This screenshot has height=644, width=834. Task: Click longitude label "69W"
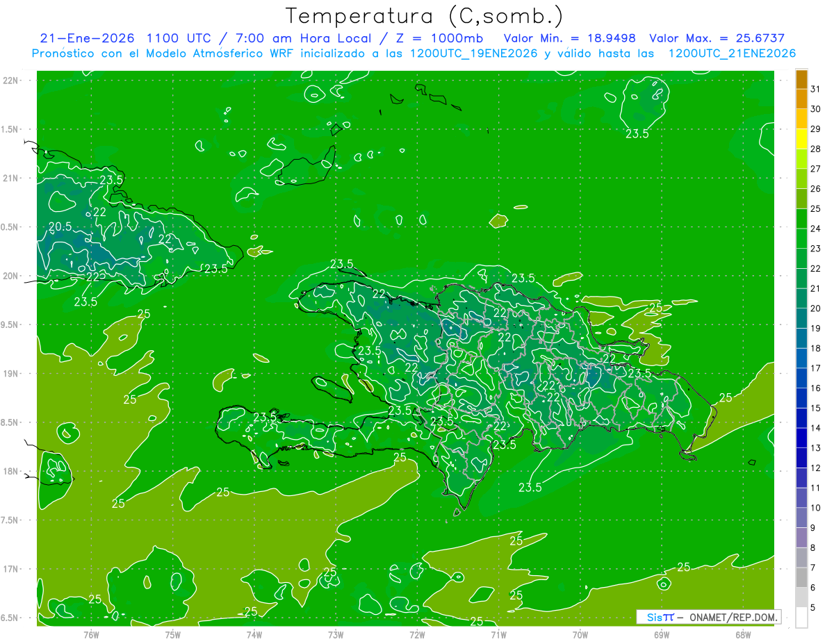(x=662, y=634)
